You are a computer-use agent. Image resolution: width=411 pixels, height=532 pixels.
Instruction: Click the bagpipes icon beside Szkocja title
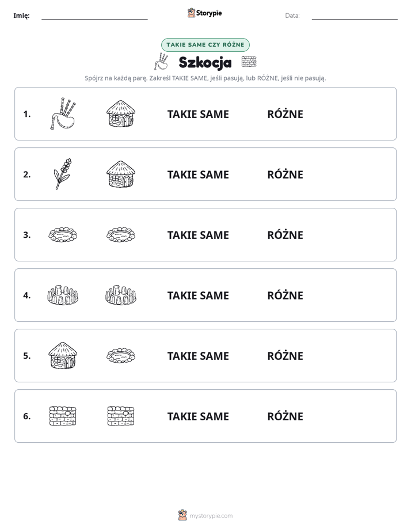coord(161,62)
